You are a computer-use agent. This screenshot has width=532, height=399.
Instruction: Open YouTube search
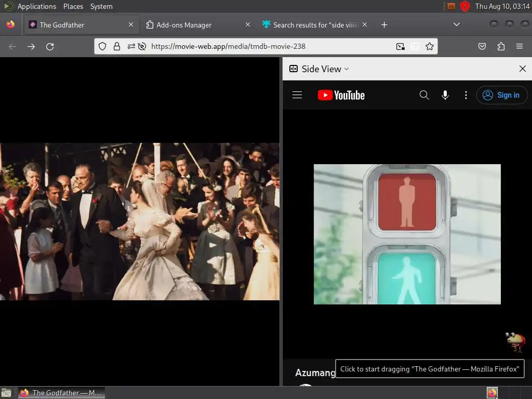tap(424, 95)
